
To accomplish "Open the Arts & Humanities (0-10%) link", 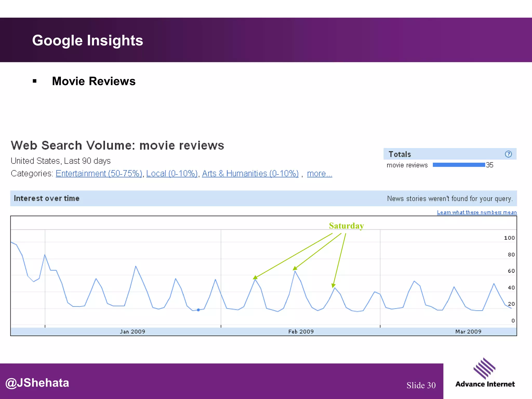I will coord(250,173).
